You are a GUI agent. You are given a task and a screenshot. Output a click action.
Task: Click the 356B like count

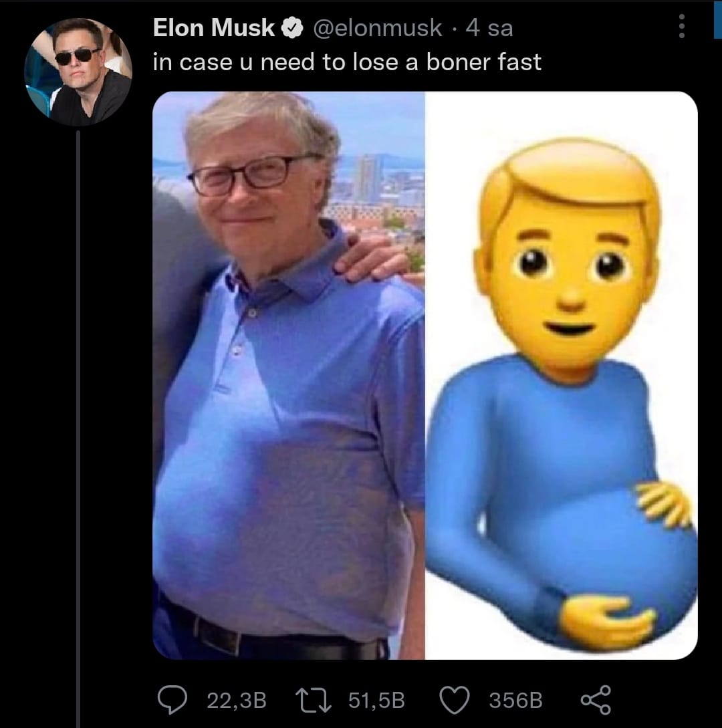515,701
